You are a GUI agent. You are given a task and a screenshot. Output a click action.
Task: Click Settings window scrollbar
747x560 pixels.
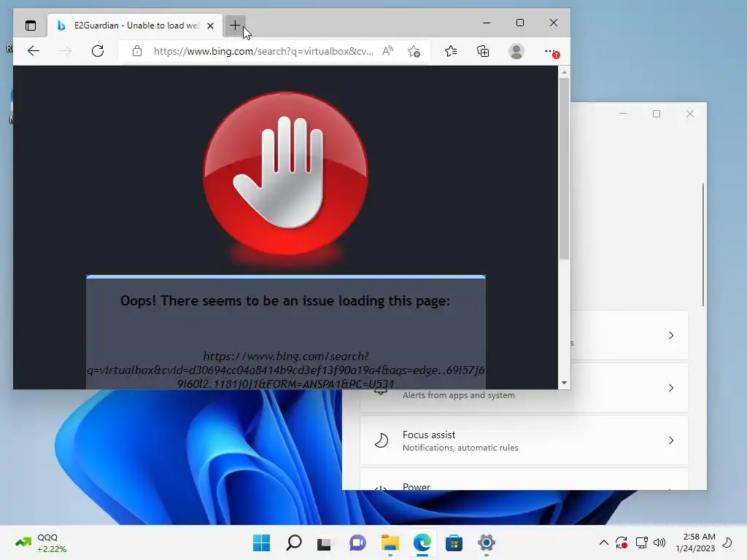[x=703, y=244]
